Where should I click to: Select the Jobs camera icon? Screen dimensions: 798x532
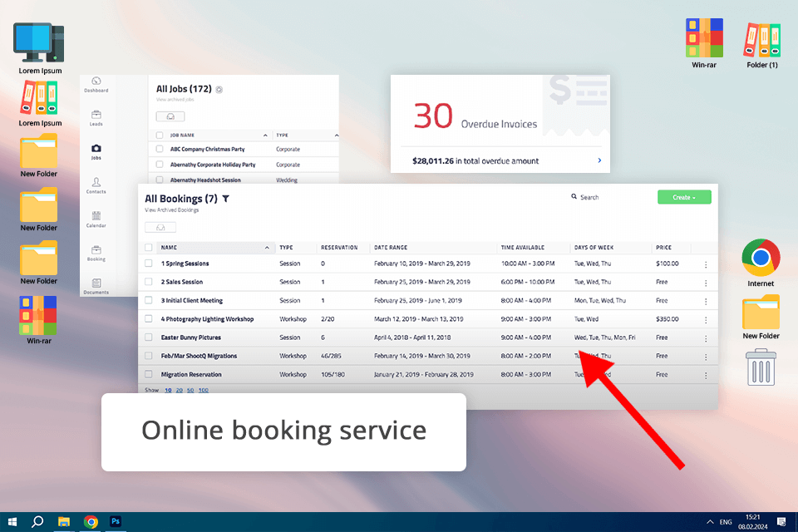96,148
